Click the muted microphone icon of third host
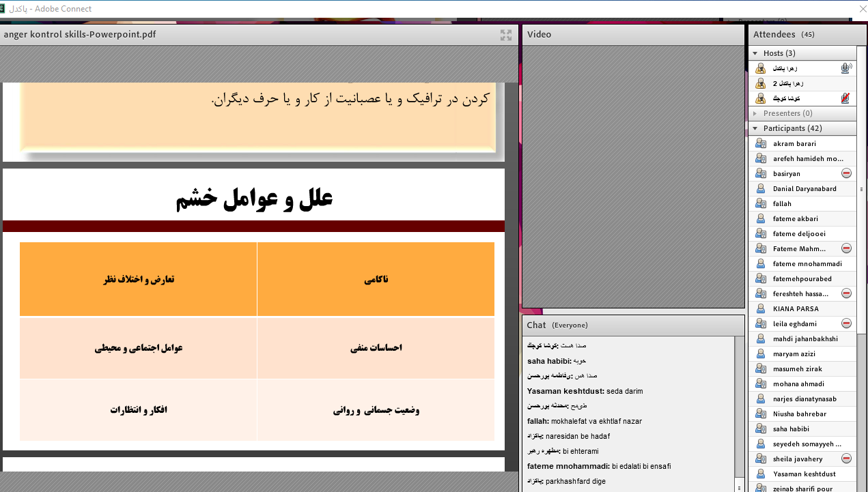The image size is (868, 492). coord(846,98)
